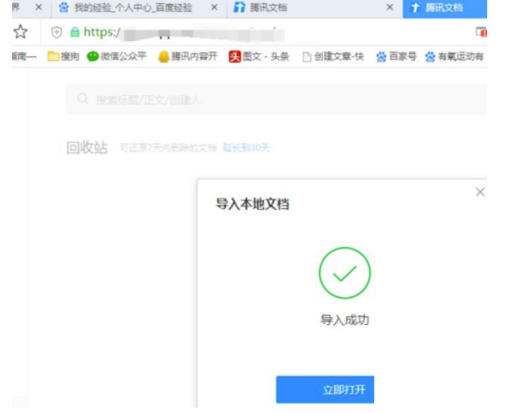
Task: Click the red extension icon right of address bar
Action: 481,32
